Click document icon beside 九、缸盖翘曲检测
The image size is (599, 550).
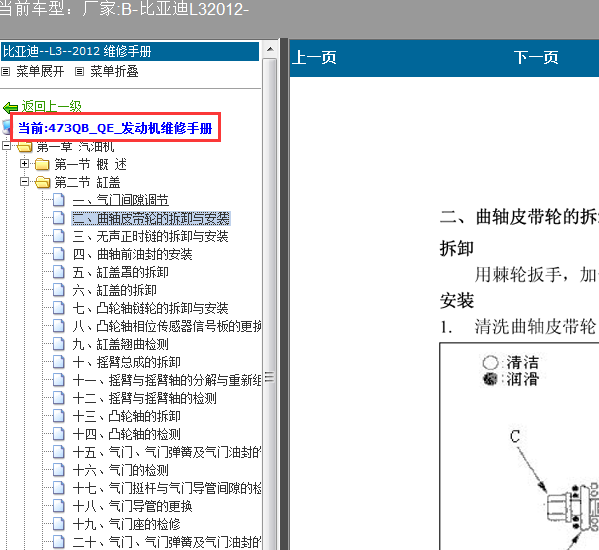[x=58, y=343]
